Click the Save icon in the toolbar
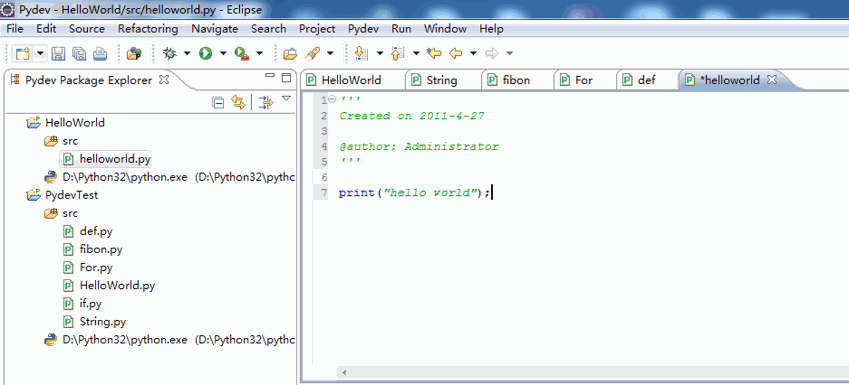This screenshot has height=385, width=849. point(58,53)
